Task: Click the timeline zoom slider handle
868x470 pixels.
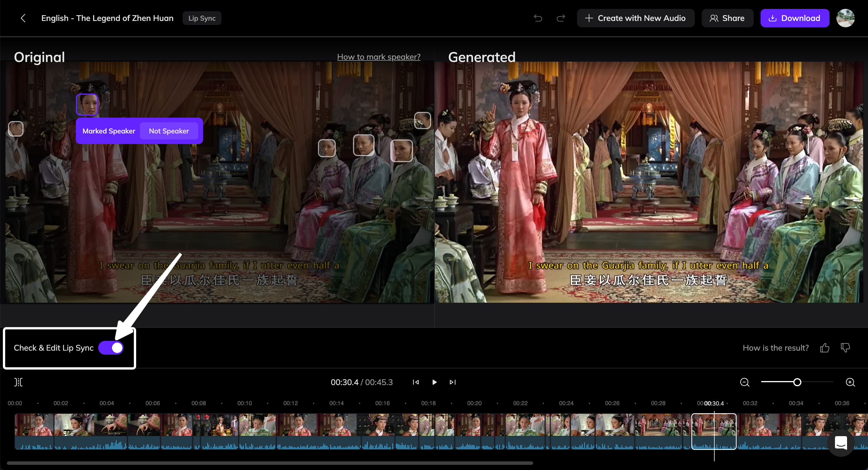Action: 797,382
